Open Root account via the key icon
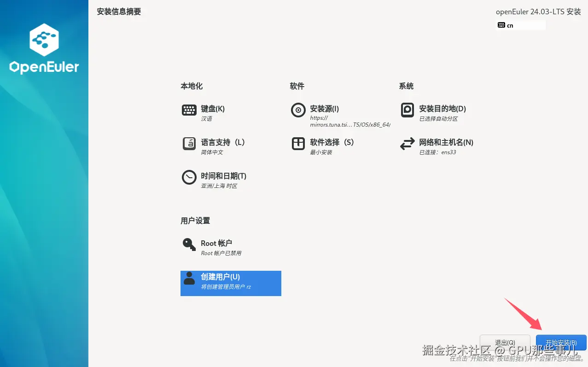Image resolution: width=588 pixels, height=367 pixels. (189, 245)
